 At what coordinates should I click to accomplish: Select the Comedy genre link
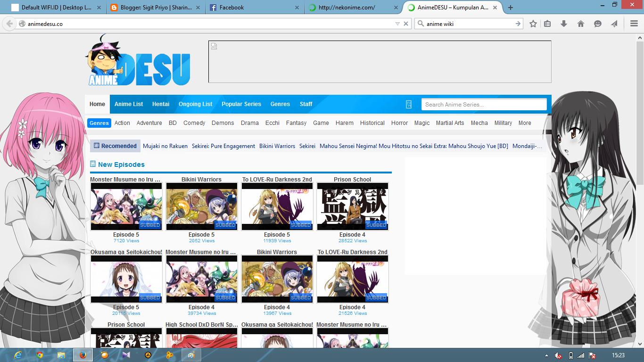[x=194, y=123]
